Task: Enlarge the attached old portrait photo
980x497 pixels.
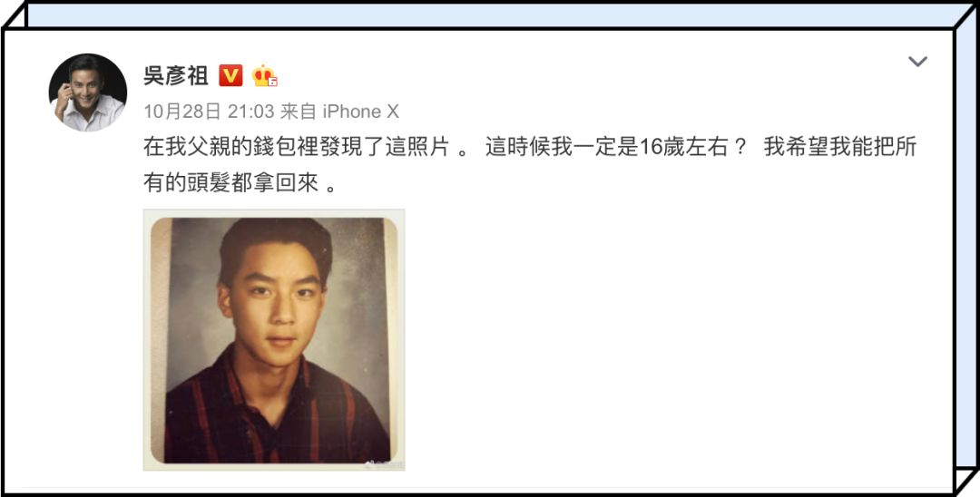Action: coord(274,340)
